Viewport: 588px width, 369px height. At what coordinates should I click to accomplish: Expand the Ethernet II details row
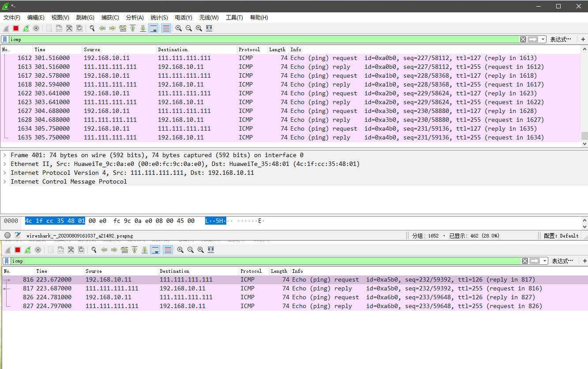5,164
